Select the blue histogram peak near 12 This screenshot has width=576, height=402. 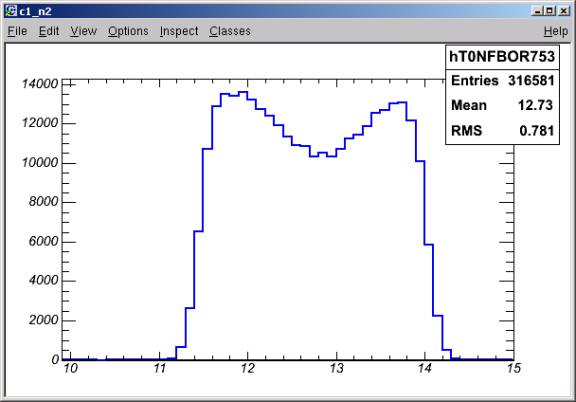243,92
